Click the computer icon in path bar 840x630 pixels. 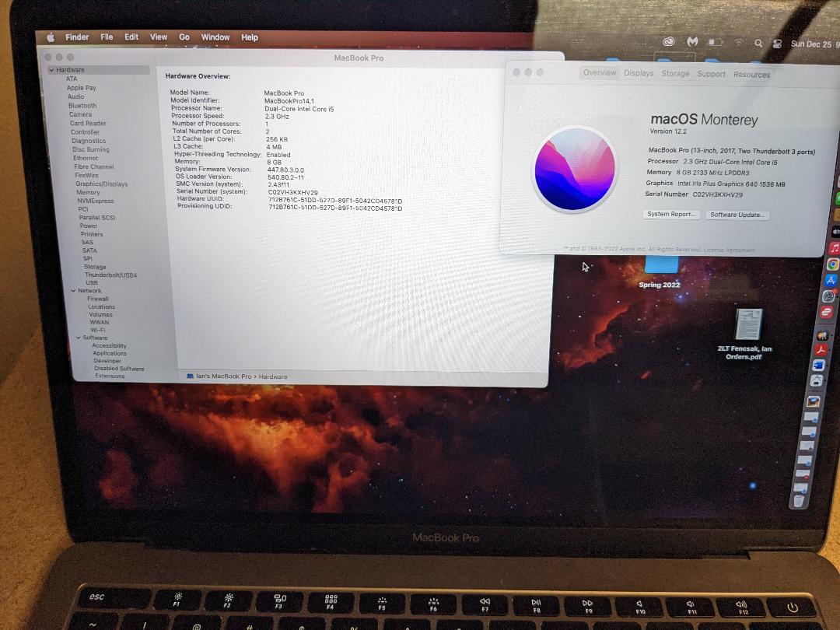point(190,376)
